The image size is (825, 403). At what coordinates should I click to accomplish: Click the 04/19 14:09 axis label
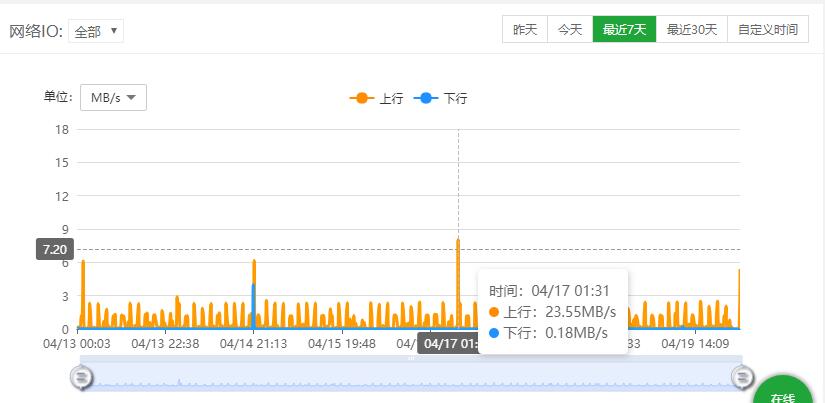(x=695, y=344)
